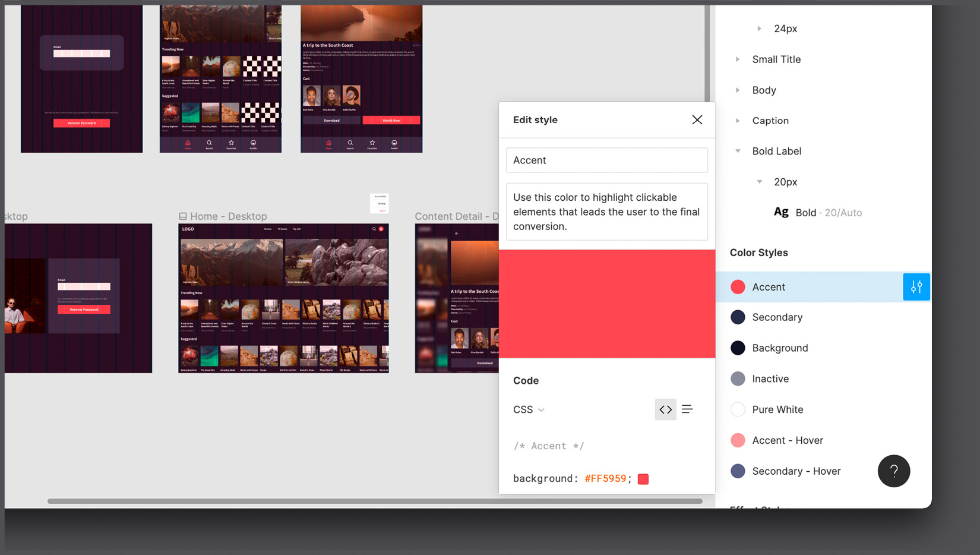The image size is (980, 555).
Task: Click the adjust sliders icon on the Accent style
Action: coord(916,286)
